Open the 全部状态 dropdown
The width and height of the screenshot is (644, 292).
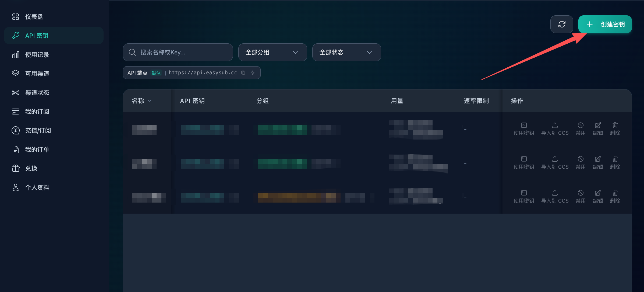pos(346,52)
